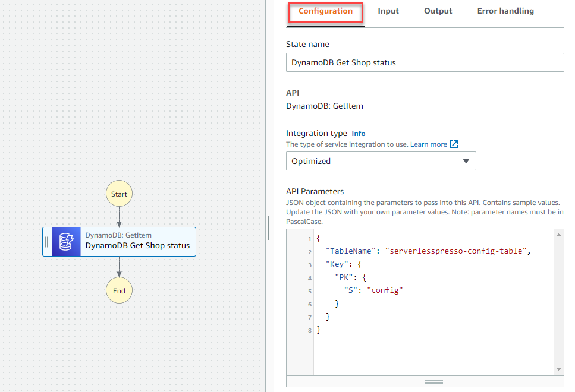The height and width of the screenshot is (392, 575).
Task: Open the Output tab
Action: click(438, 11)
